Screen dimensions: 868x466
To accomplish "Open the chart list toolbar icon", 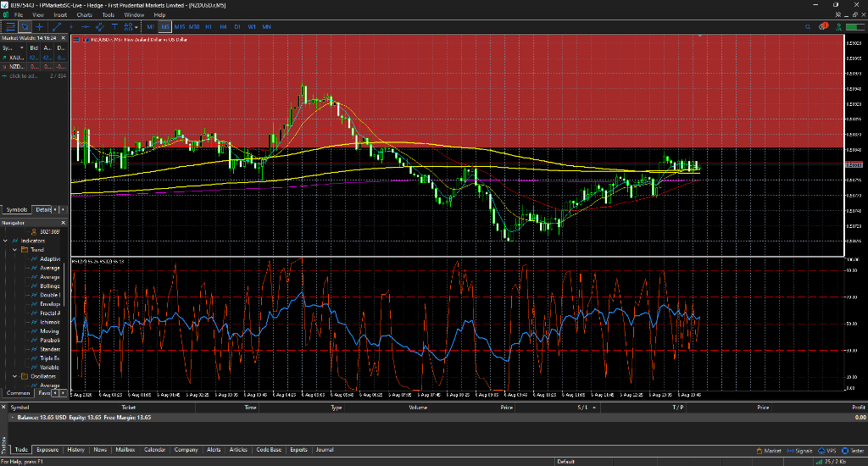I will 10,26.
